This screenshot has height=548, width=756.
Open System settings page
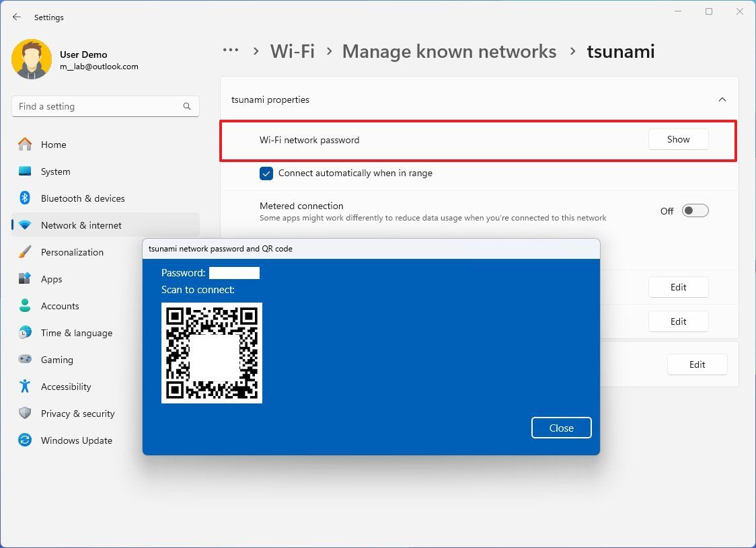pyautogui.click(x=106, y=171)
